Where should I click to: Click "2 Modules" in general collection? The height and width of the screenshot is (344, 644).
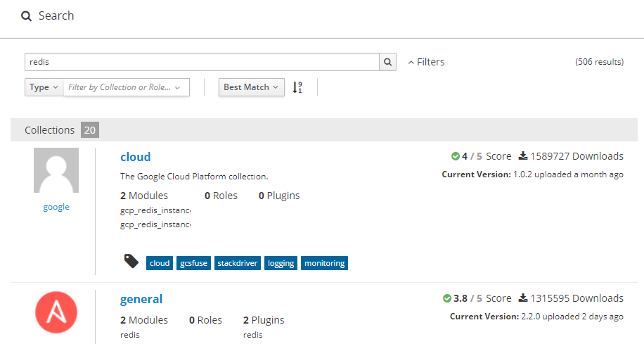point(144,320)
